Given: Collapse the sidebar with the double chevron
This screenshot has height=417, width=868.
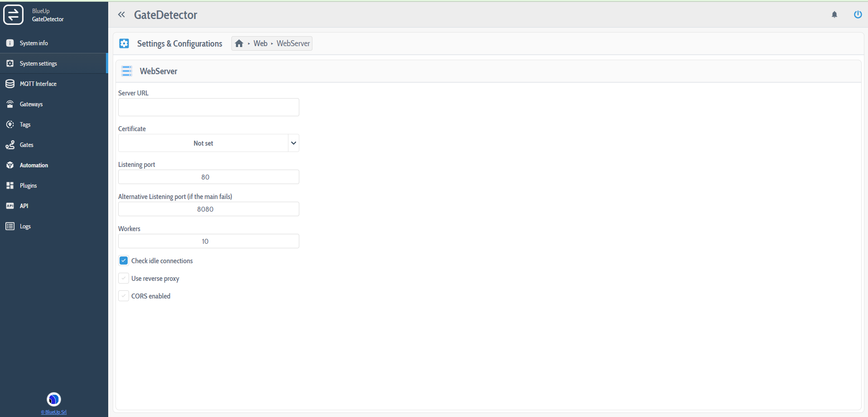Looking at the screenshot, I should 121,14.
